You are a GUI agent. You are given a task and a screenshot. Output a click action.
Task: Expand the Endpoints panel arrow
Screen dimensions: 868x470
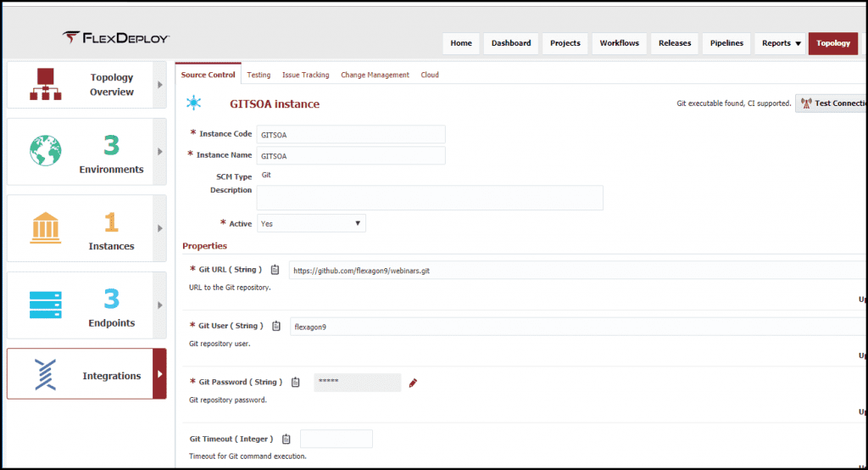159,305
